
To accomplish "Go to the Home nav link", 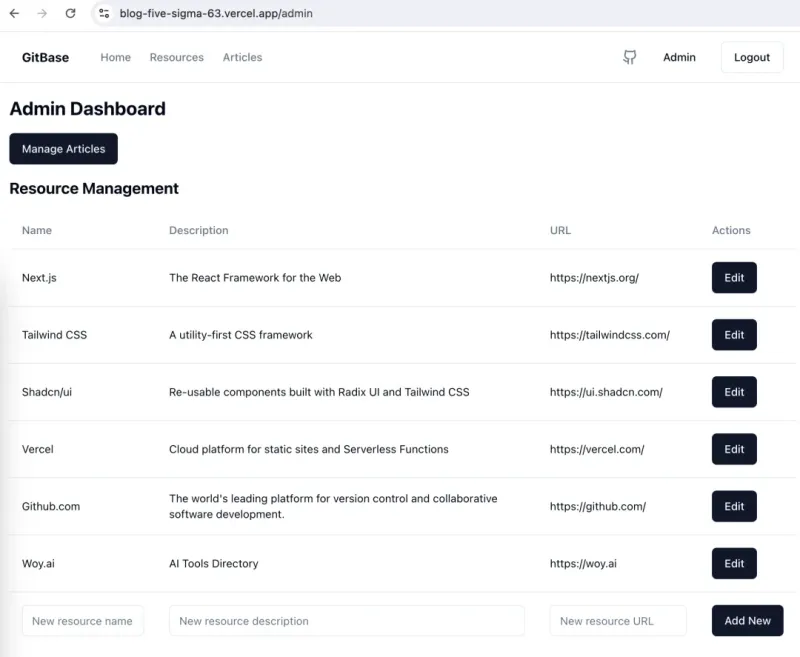I will [x=115, y=57].
